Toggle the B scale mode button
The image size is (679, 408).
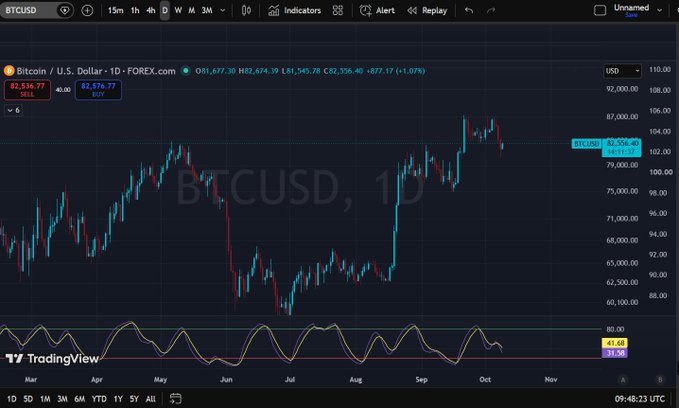660,380
